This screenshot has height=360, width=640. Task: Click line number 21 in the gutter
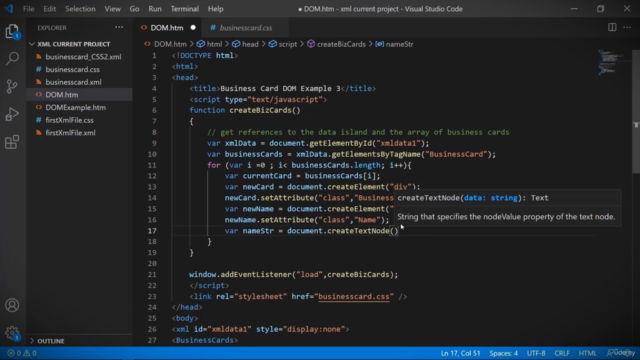[152, 275]
